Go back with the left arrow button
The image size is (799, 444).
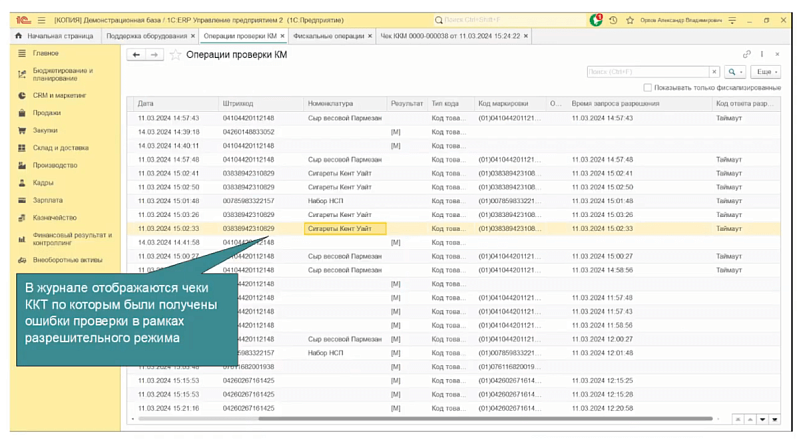point(136,55)
